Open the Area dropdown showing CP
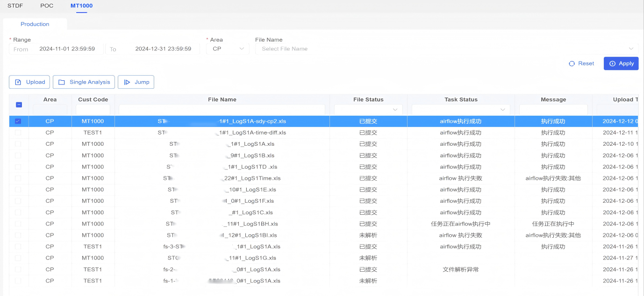 tap(228, 49)
